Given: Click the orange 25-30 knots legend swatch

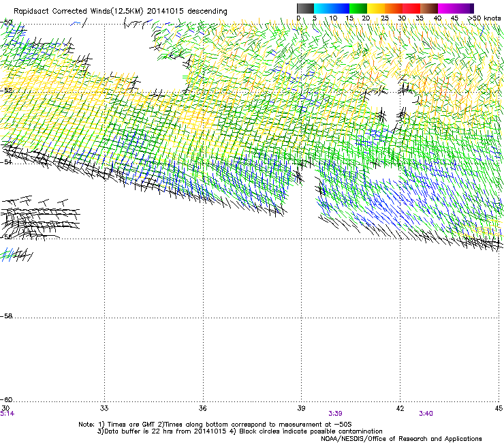Looking at the screenshot, I should [394, 8].
